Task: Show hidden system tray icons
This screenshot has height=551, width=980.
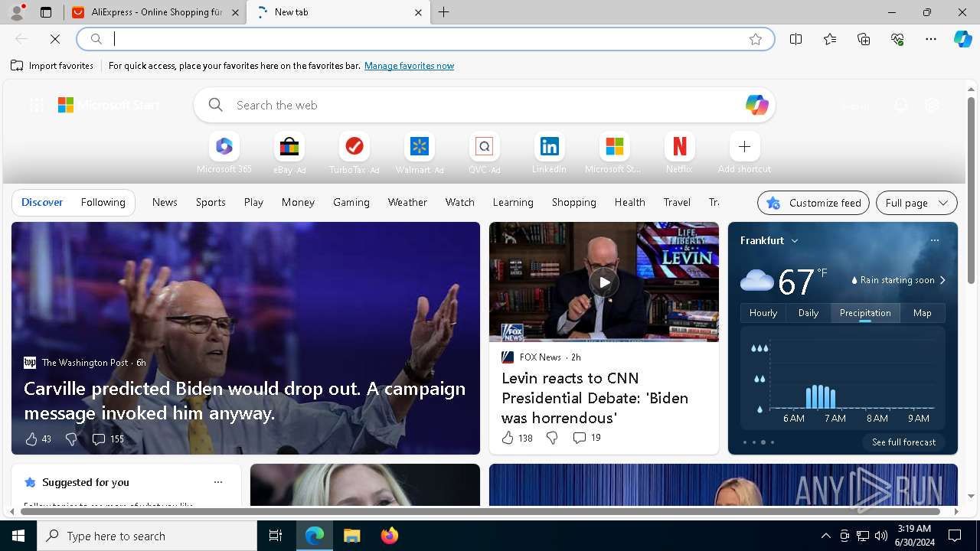Action: click(825, 536)
